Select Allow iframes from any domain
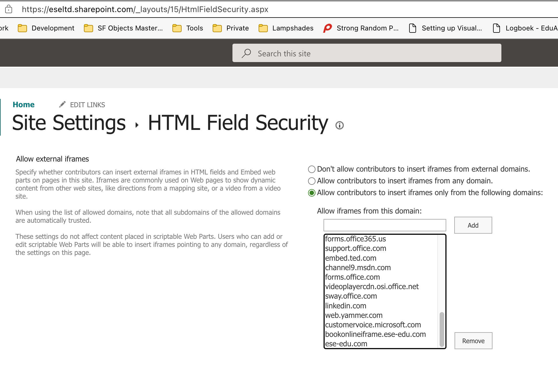This screenshot has width=558, height=392. pos(312,181)
